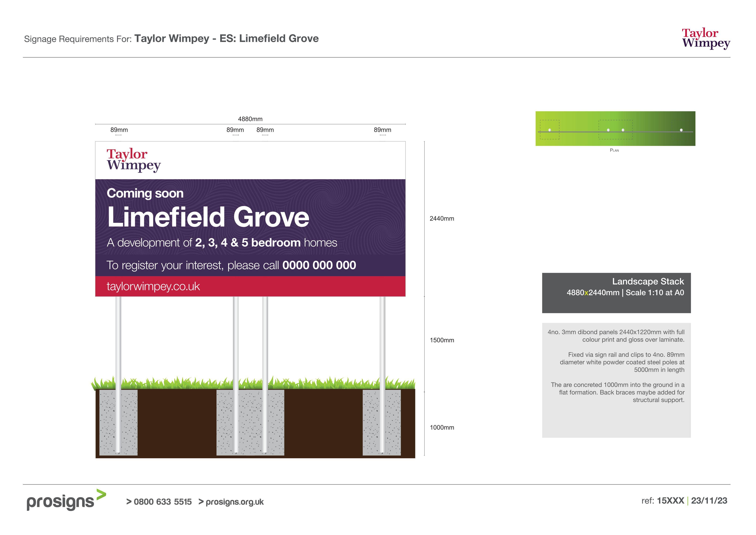Click the wide central concrete footing
Screen dimensions: 756x535
[x=250, y=423]
